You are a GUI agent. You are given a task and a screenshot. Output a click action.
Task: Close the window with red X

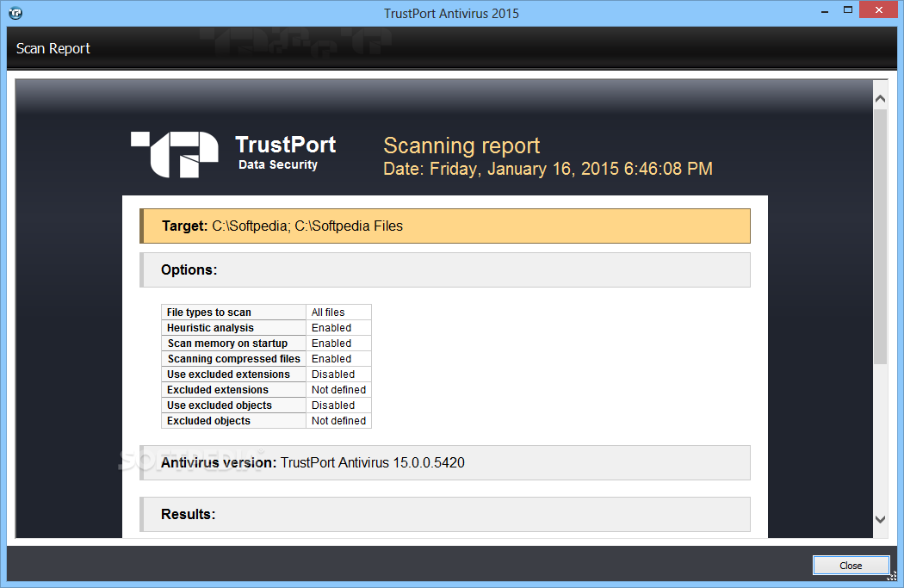click(879, 9)
